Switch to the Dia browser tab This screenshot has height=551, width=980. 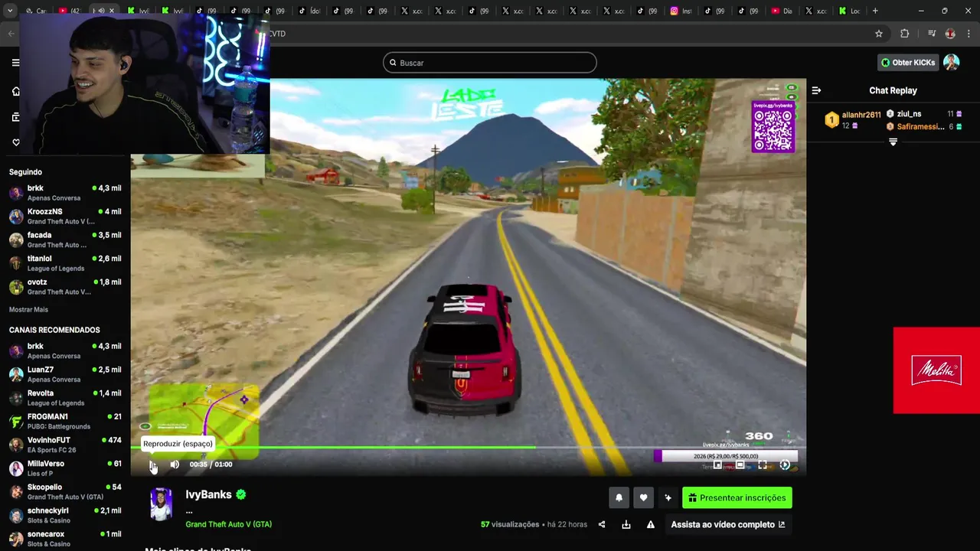pyautogui.click(x=782, y=11)
